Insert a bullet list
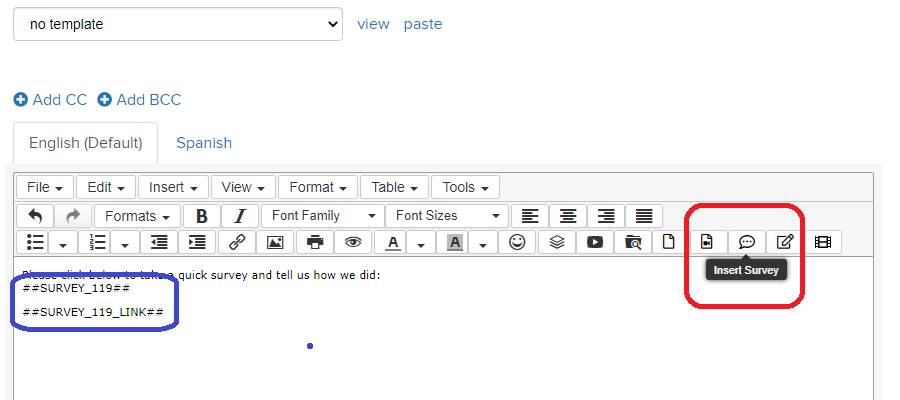This screenshot has width=900, height=400. [36, 242]
